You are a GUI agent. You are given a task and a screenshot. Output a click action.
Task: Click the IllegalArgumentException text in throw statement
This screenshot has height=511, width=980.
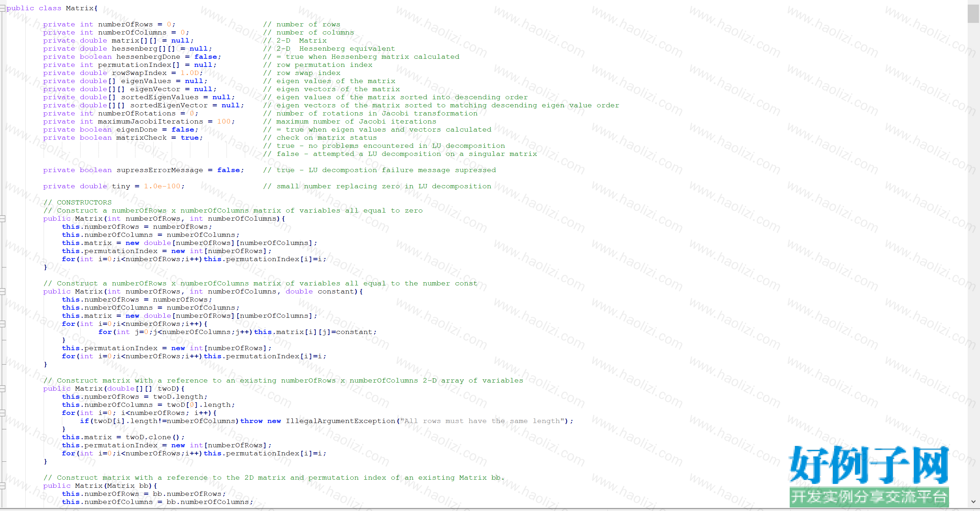click(x=341, y=421)
